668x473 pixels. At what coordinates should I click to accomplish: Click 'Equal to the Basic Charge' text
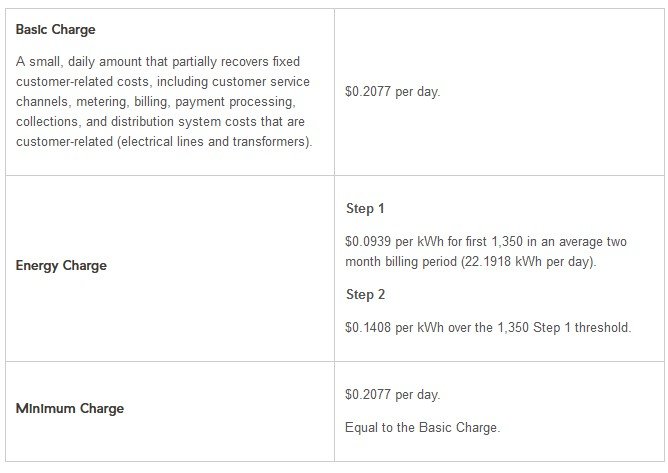pos(421,427)
